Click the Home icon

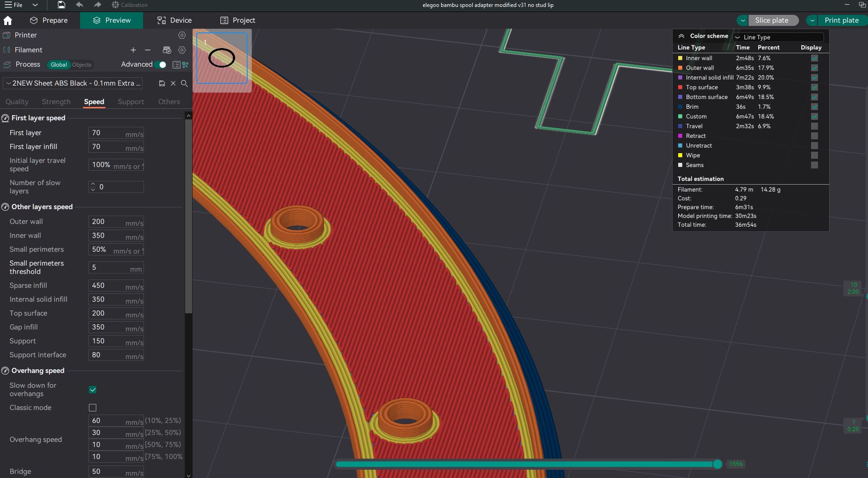8,20
